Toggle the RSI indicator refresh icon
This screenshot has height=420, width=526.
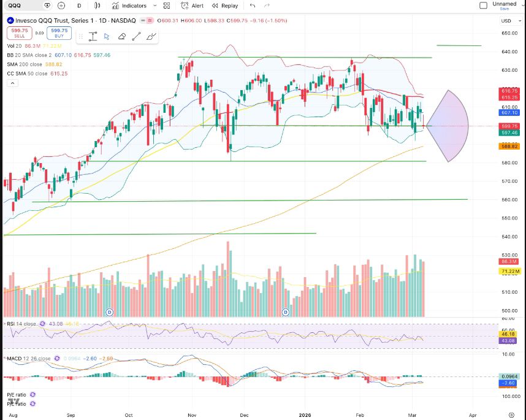click(43, 324)
